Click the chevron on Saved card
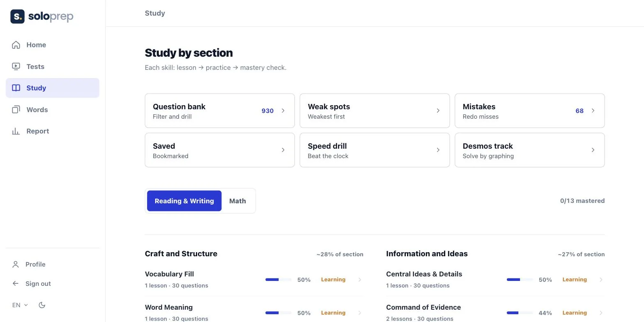644x322 pixels. [x=283, y=150]
